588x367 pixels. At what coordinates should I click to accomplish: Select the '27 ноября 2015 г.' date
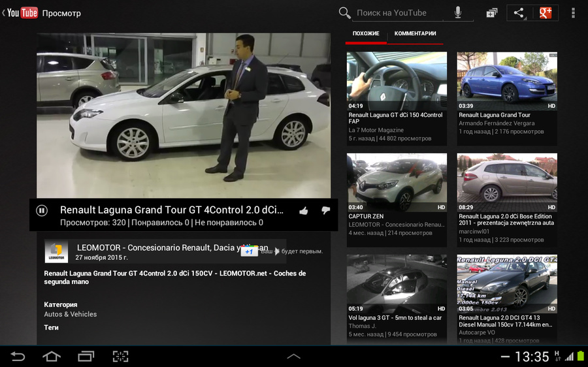coord(102,257)
